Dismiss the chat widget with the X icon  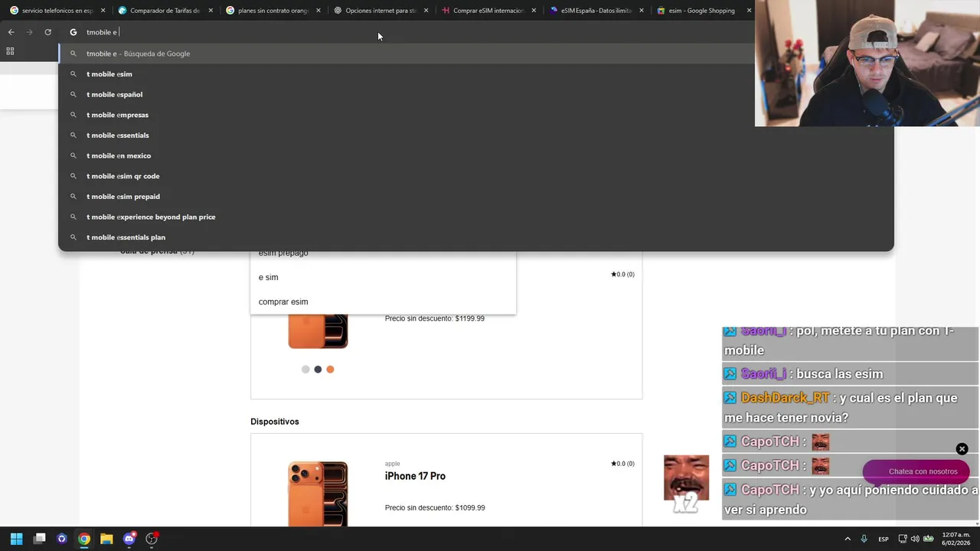962,449
